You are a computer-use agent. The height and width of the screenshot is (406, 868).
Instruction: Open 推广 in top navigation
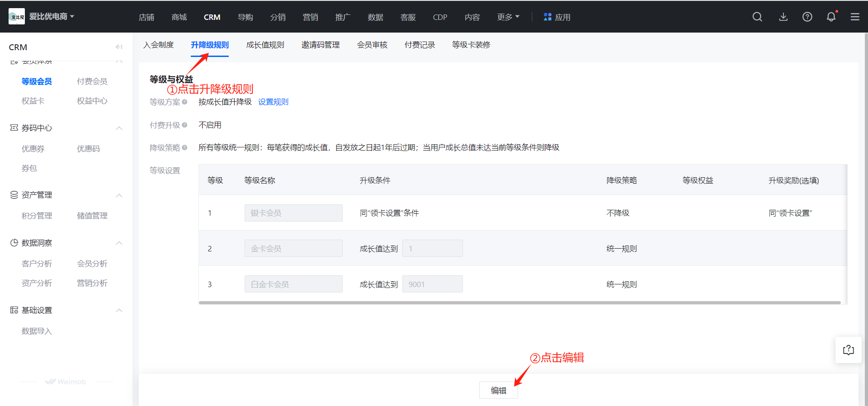pyautogui.click(x=343, y=17)
